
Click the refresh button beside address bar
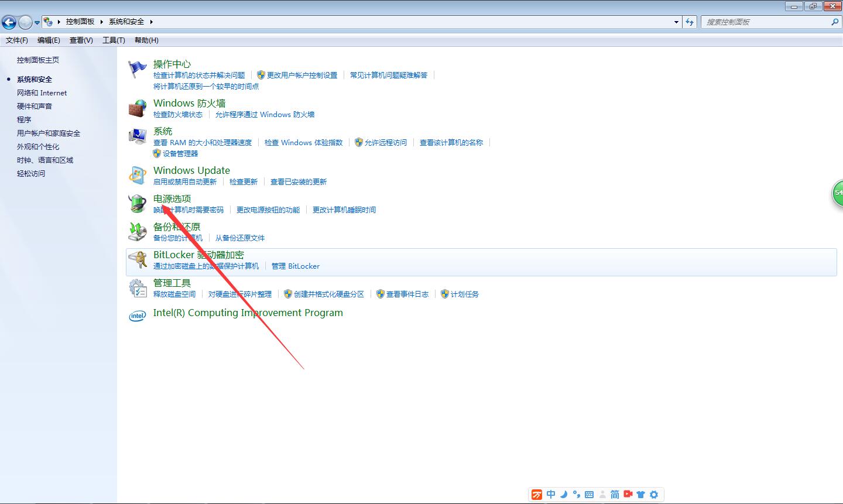pyautogui.click(x=690, y=22)
